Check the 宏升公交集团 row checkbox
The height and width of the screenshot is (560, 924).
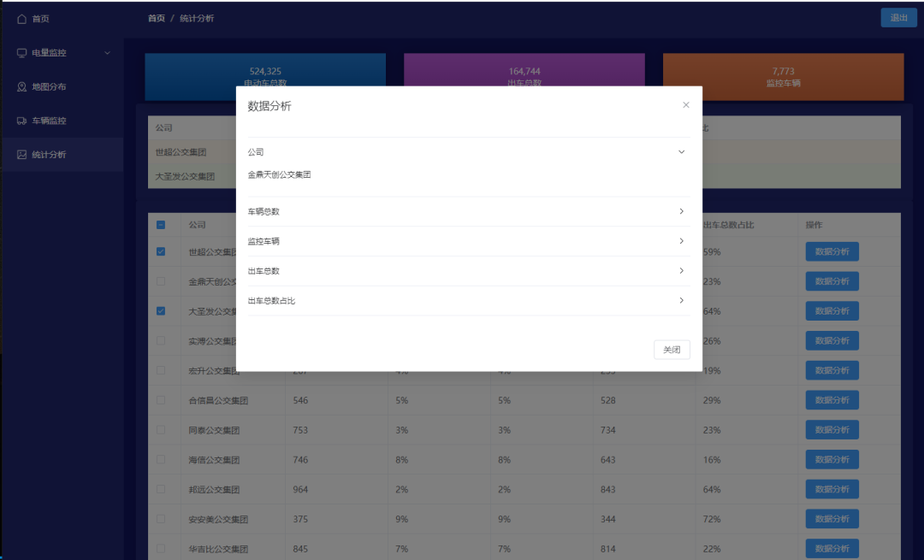tap(161, 370)
